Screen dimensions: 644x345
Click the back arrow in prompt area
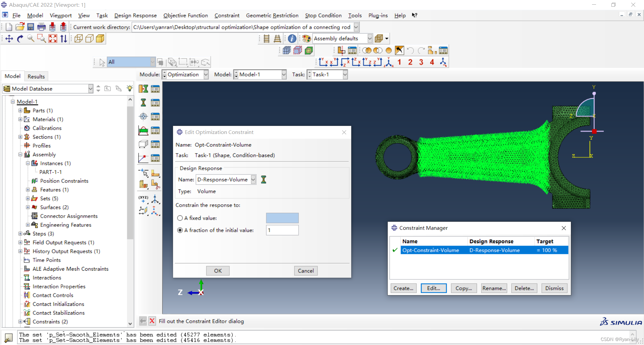143,321
